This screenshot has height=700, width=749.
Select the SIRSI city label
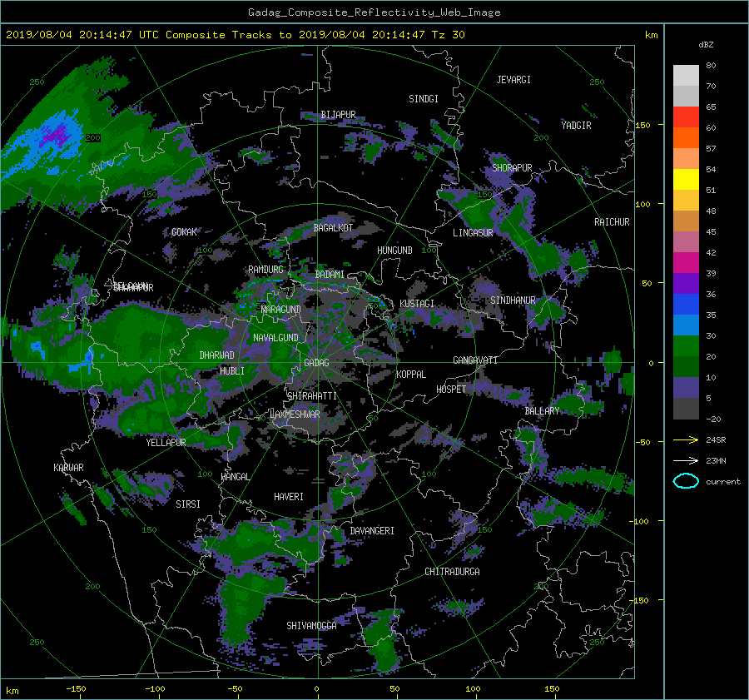click(x=188, y=504)
